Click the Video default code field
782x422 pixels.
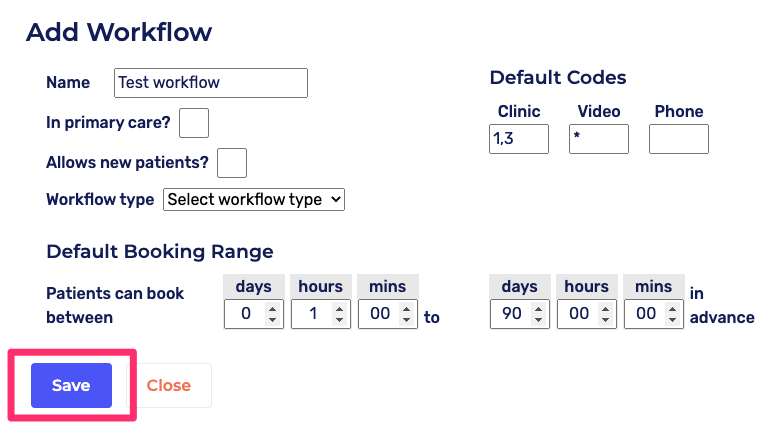[598, 139]
